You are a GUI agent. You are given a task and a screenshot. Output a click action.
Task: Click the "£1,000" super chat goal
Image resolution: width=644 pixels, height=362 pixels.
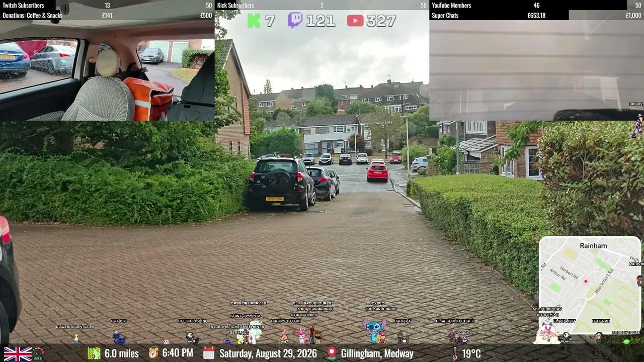(x=633, y=15)
